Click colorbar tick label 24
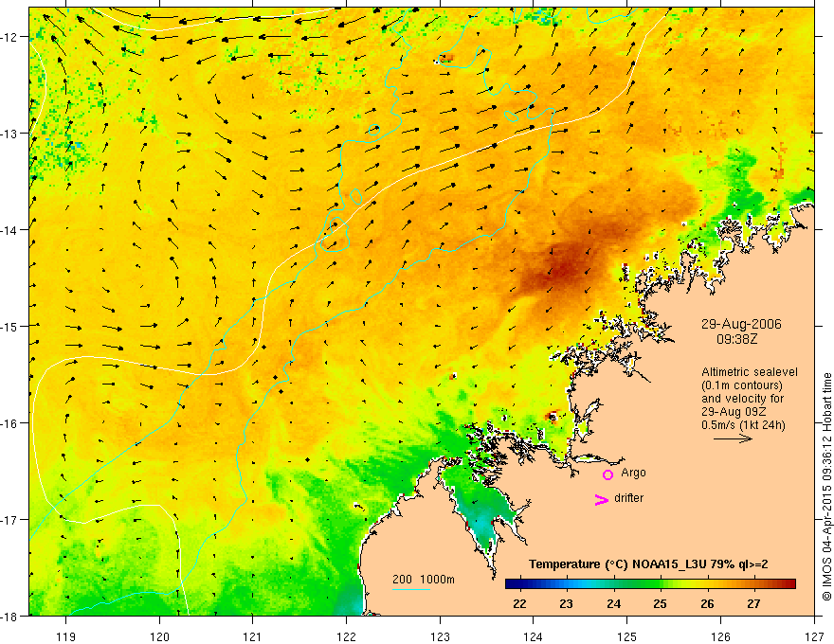 (x=613, y=603)
